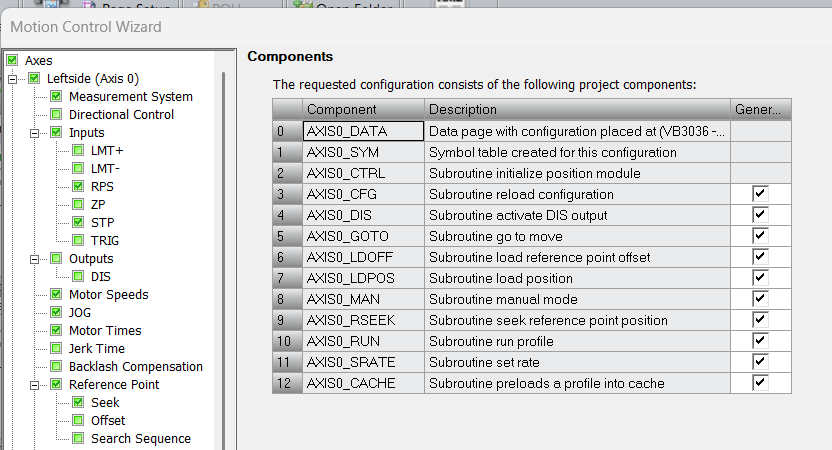The height and width of the screenshot is (450, 832).
Task: Click the green check icon beside Measurement System
Action: (56, 97)
